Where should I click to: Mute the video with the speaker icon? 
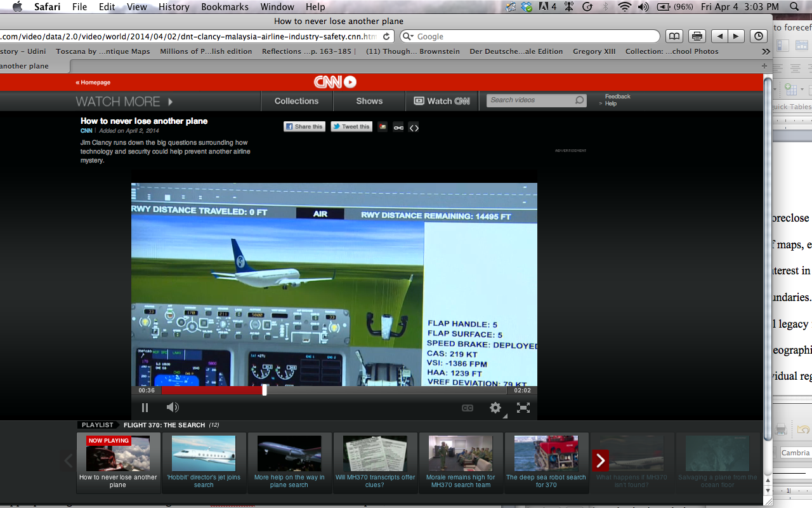172,408
